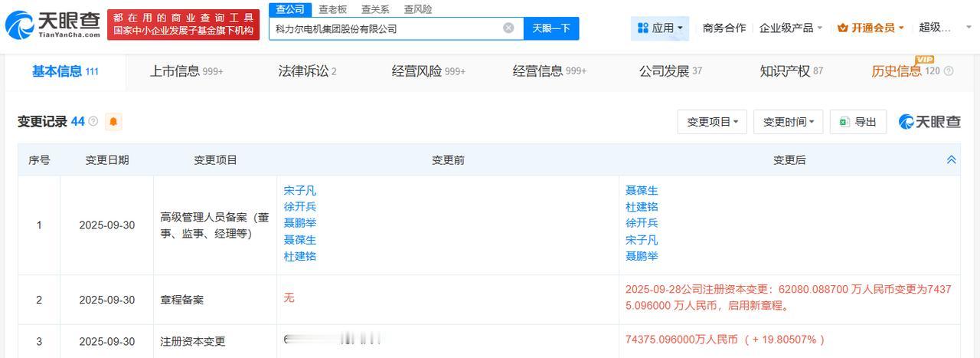
Task: Switch to the 查风险 search tab
Action: coord(418,9)
